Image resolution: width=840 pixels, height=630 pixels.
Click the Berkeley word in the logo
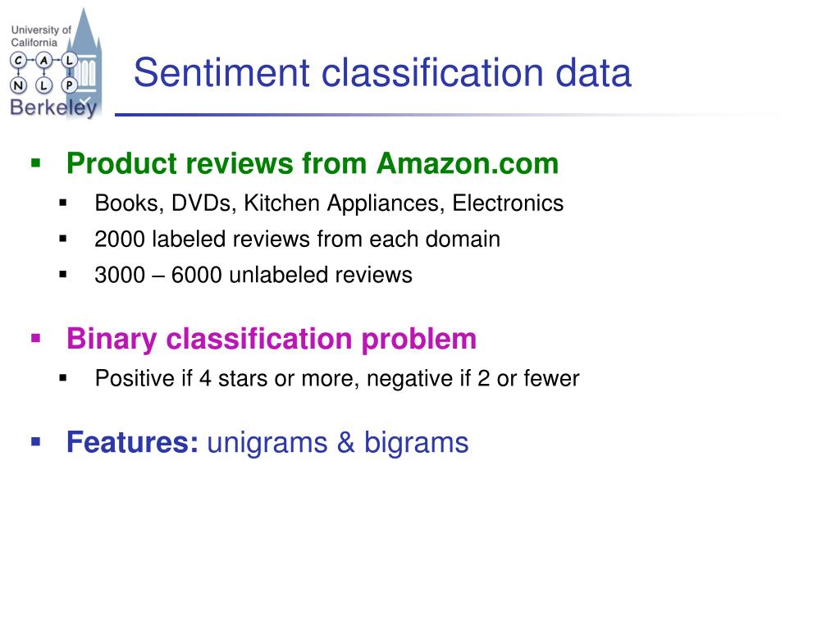(x=53, y=107)
